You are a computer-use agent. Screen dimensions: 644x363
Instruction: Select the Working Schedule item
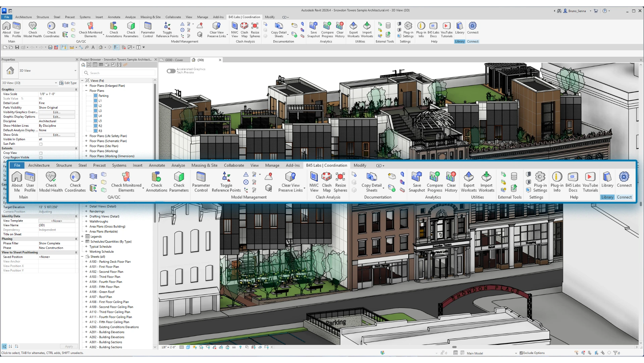(x=102, y=252)
